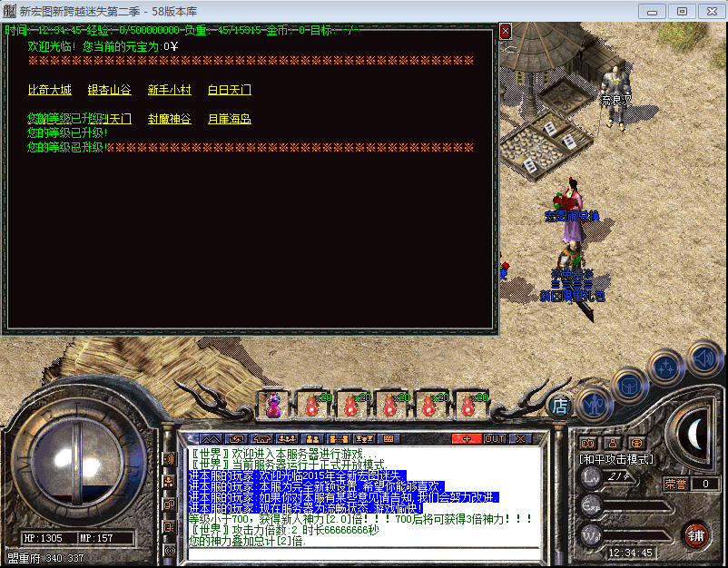Click the curved-arrow icon in chat toolbar
Viewport: 728px width, 568px height.
[x=236, y=439]
